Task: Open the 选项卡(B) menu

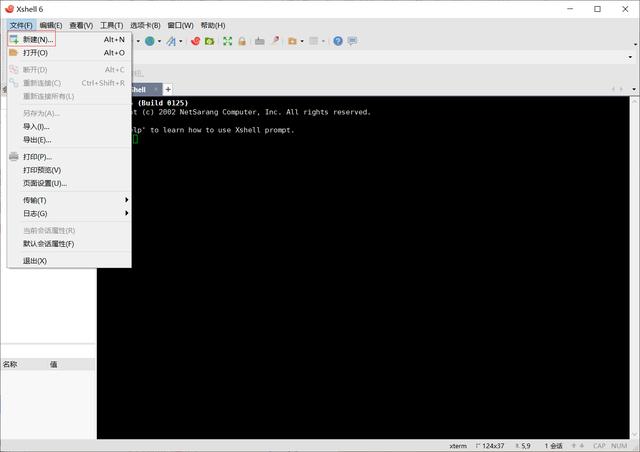Action: click(145, 25)
